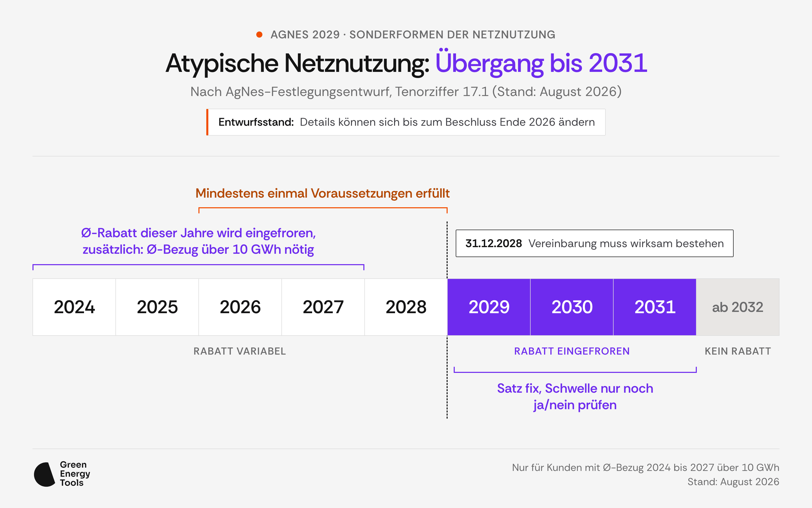Click the orange dot before AGNES 2029
The image size is (812, 508).
point(259,35)
